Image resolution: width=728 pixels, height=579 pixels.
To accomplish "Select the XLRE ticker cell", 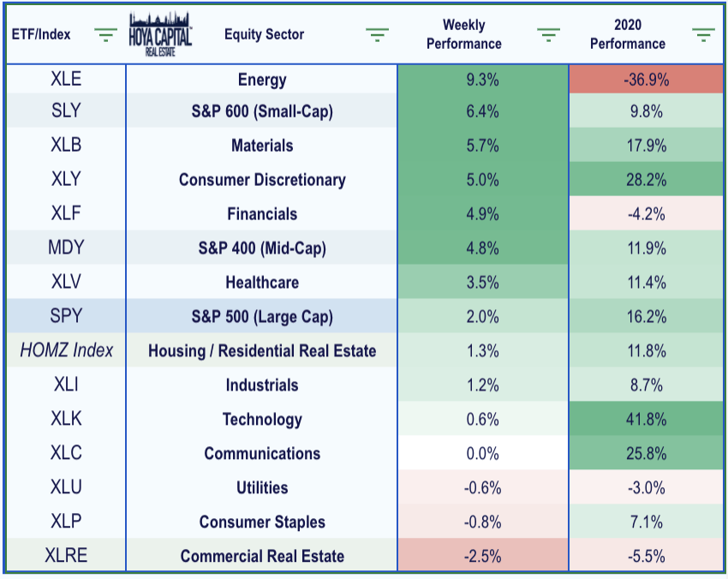I will tap(66, 555).
